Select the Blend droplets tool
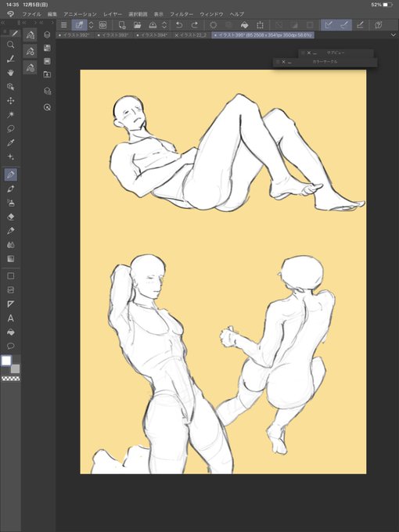The image size is (399, 532). [x=10, y=245]
